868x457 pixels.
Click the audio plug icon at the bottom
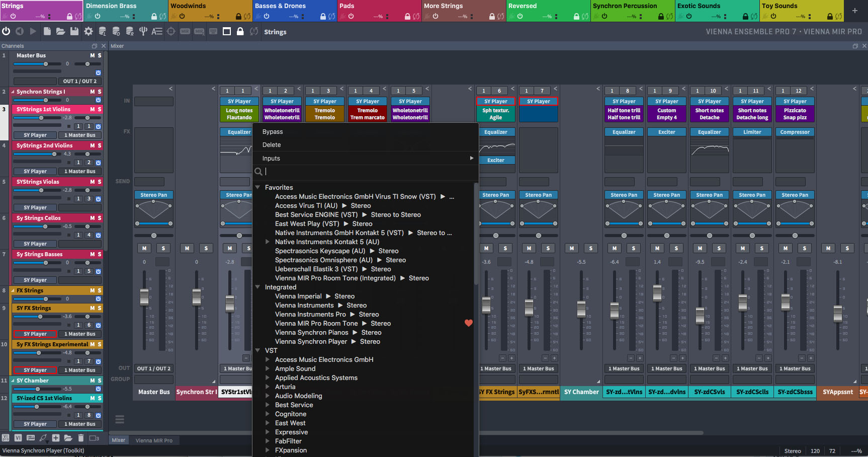coord(43,438)
